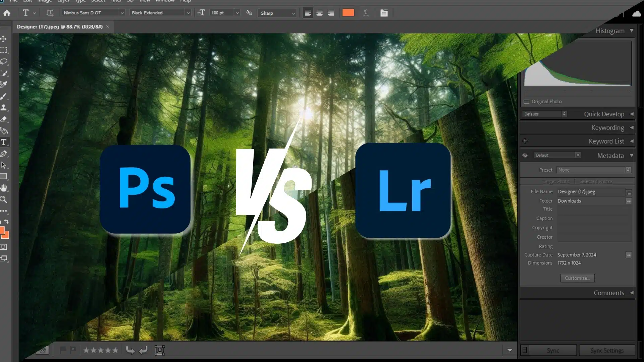
Task: Open the Default metadata view dropdown
Action: click(x=557, y=155)
